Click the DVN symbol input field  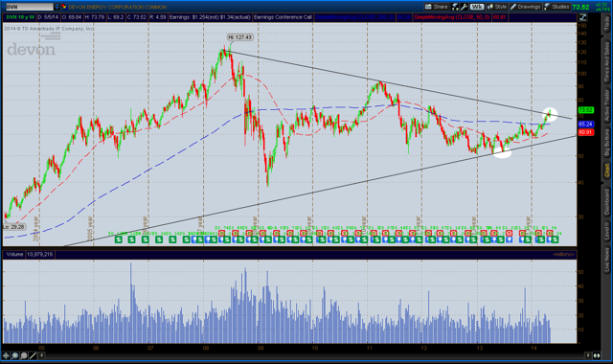tap(30, 7)
